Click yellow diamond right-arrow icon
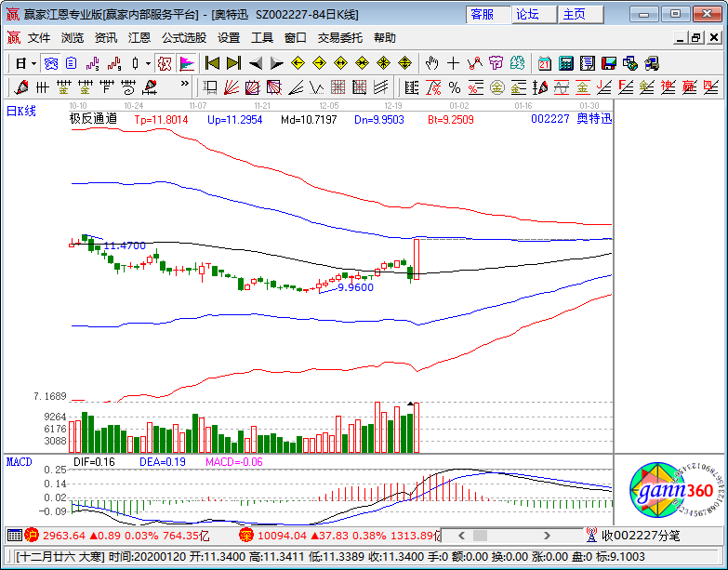The height and width of the screenshot is (570, 728). coord(319,63)
